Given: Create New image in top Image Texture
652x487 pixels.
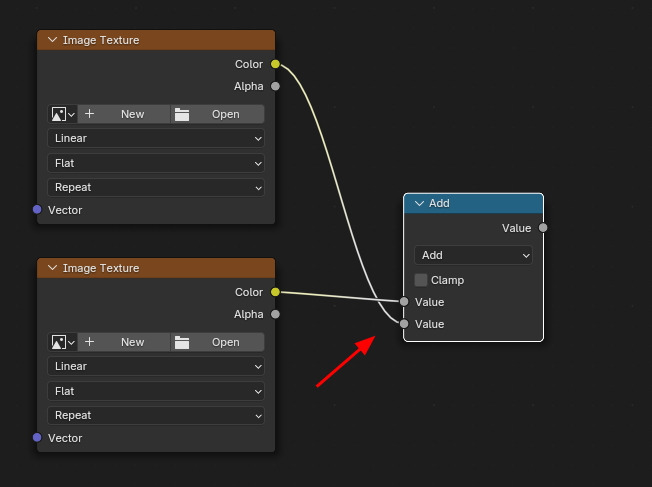Looking at the screenshot, I should pyautogui.click(x=124, y=114).
